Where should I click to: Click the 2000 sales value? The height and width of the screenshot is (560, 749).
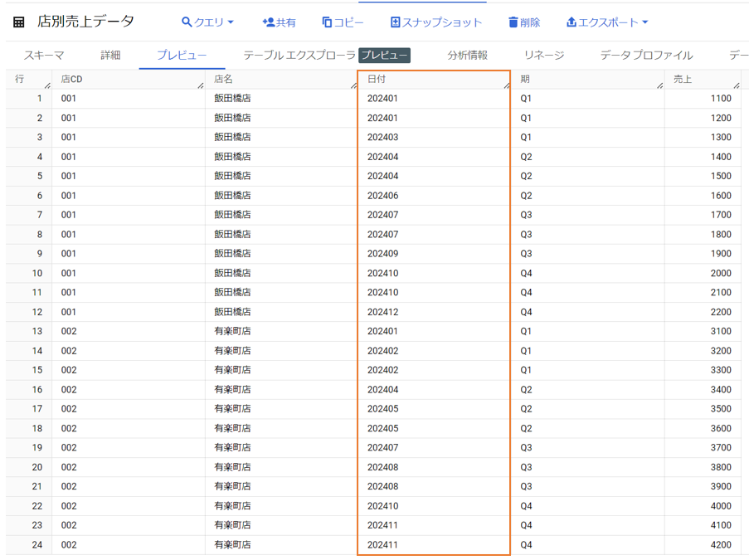pyautogui.click(x=721, y=273)
